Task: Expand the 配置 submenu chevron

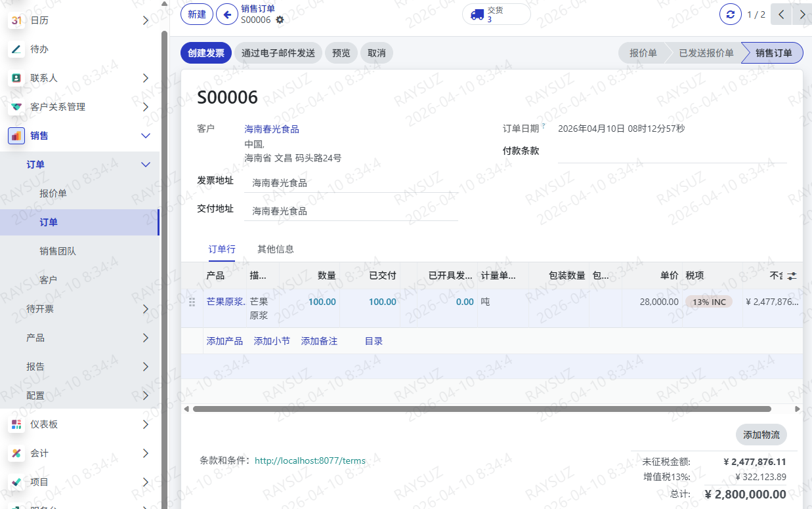Action: 146,396
